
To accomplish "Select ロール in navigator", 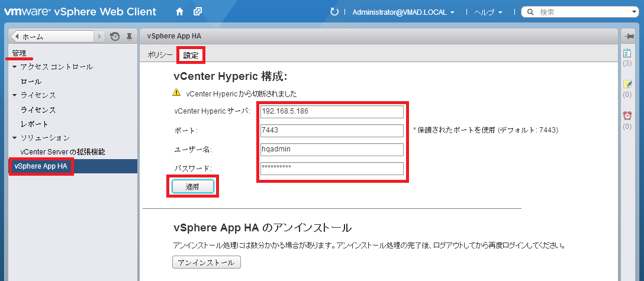I will coord(31,81).
